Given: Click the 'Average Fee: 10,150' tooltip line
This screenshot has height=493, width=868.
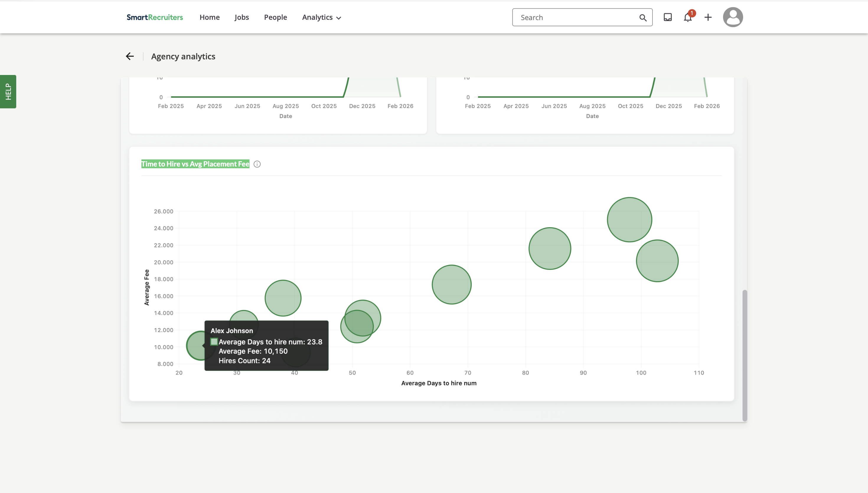Looking at the screenshot, I should click(x=253, y=351).
